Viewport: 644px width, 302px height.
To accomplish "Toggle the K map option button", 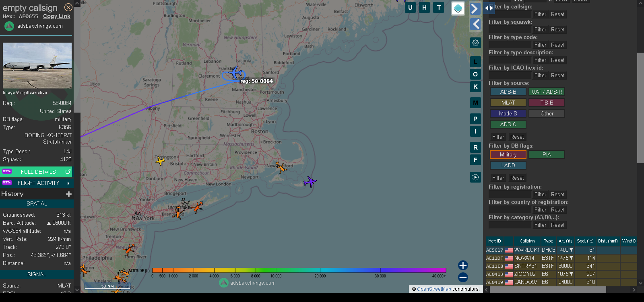I will (x=475, y=87).
